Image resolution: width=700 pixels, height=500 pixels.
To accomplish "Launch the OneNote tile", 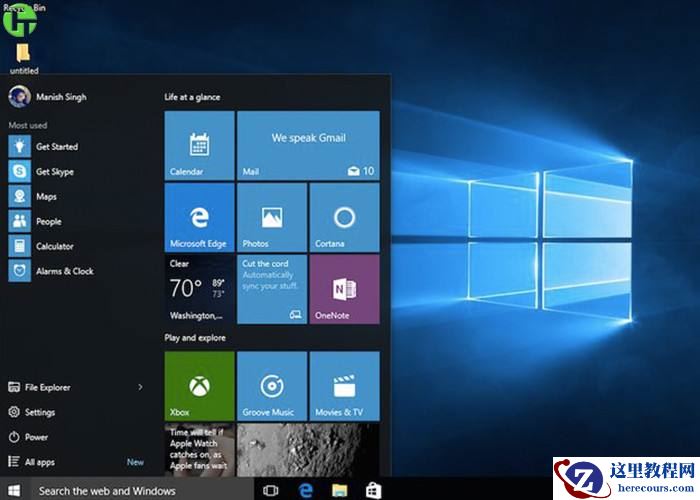I will tap(345, 289).
